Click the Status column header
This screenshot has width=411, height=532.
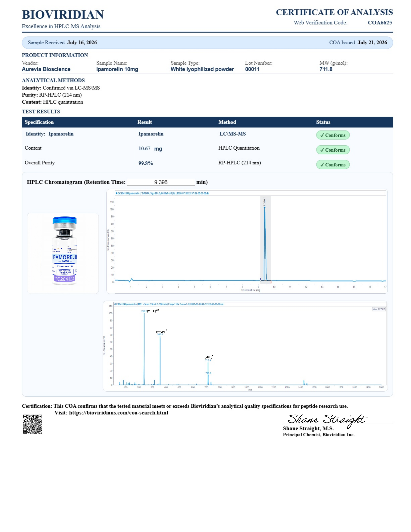tap(323, 122)
